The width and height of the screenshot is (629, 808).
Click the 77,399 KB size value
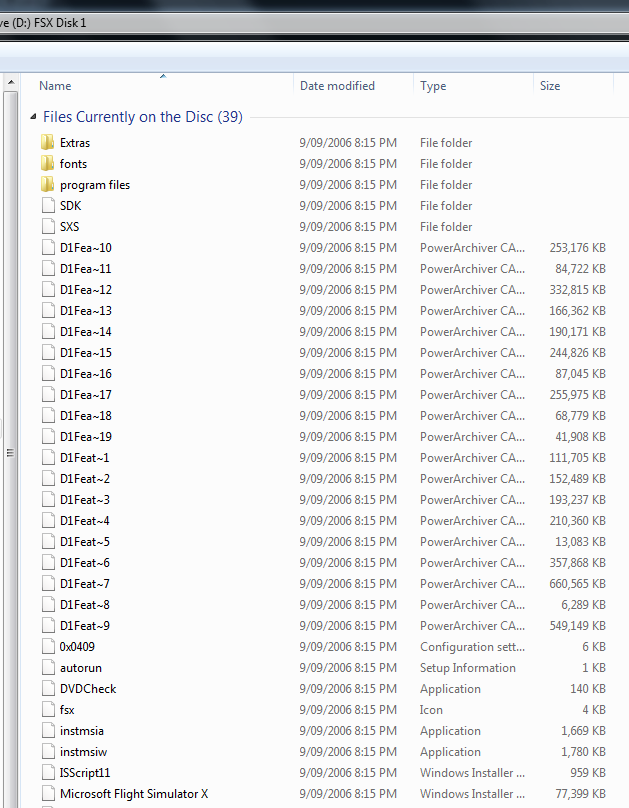580,794
